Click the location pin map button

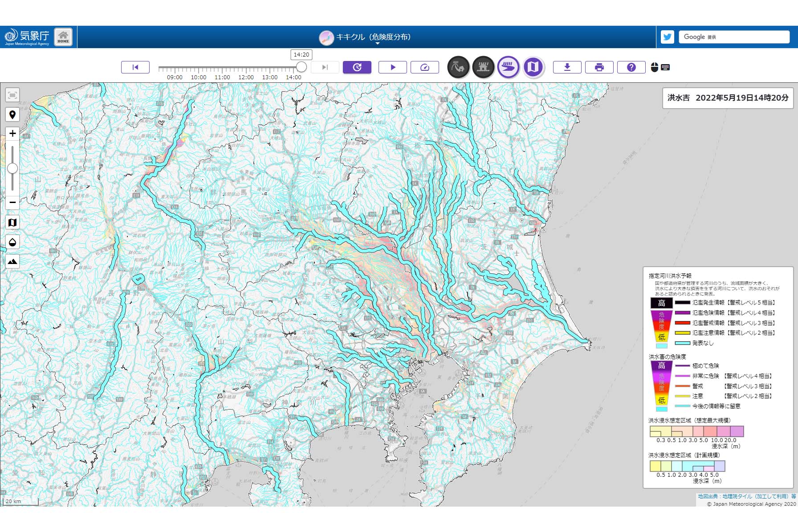12,115
